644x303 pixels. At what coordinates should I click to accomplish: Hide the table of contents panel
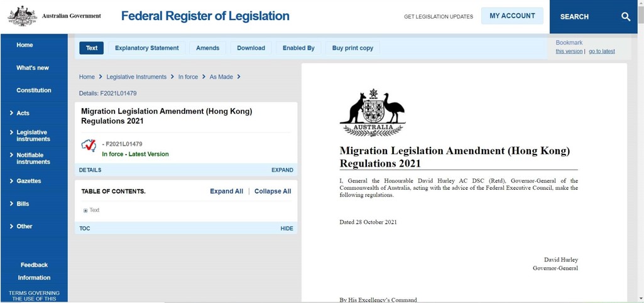tap(287, 228)
